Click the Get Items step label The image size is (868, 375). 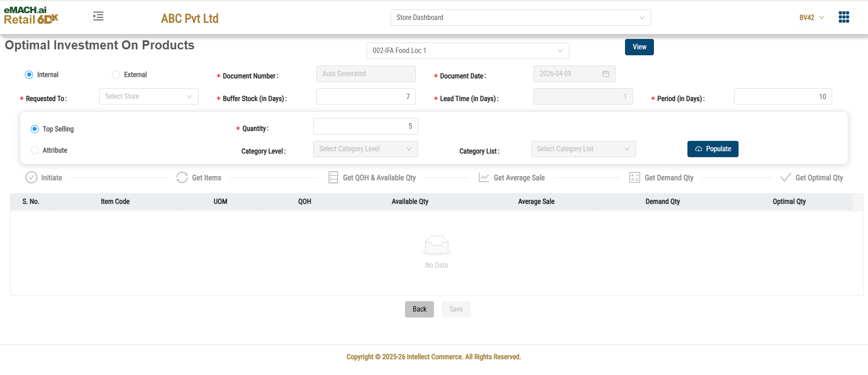point(206,178)
